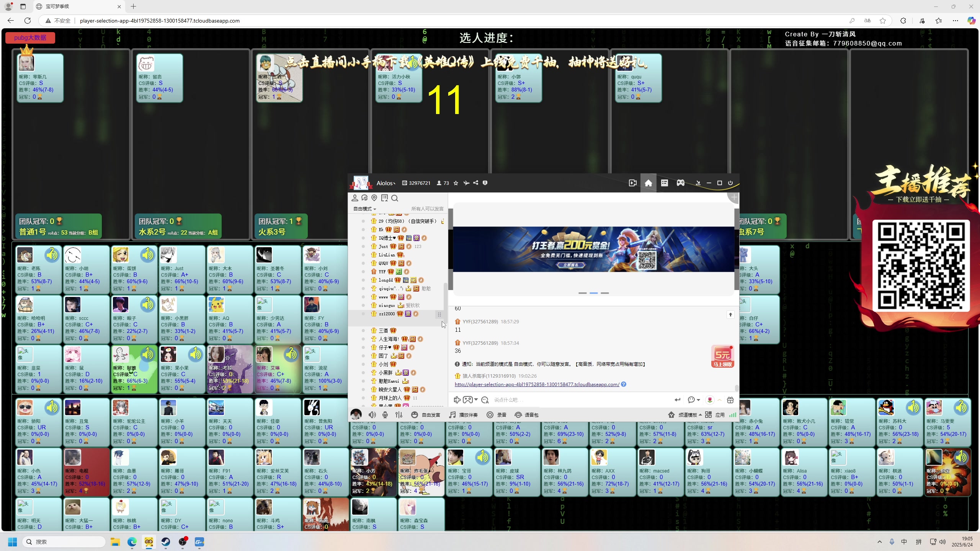Screen dimensions: 980x551
Task: Click the pubg大数据 button
Action: point(30,37)
